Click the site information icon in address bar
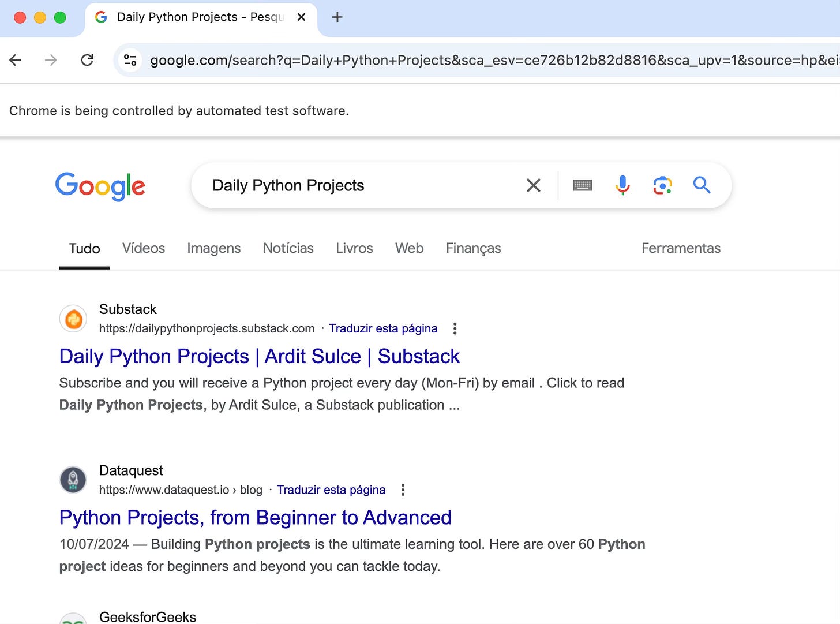The height and width of the screenshot is (624, 840). click(x=130, y=60)
